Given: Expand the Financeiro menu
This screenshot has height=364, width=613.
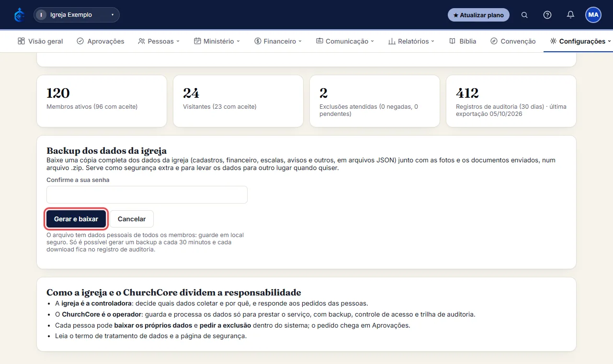Looking at the screenshot, I should pyautogui.click(x=278, y=41).
